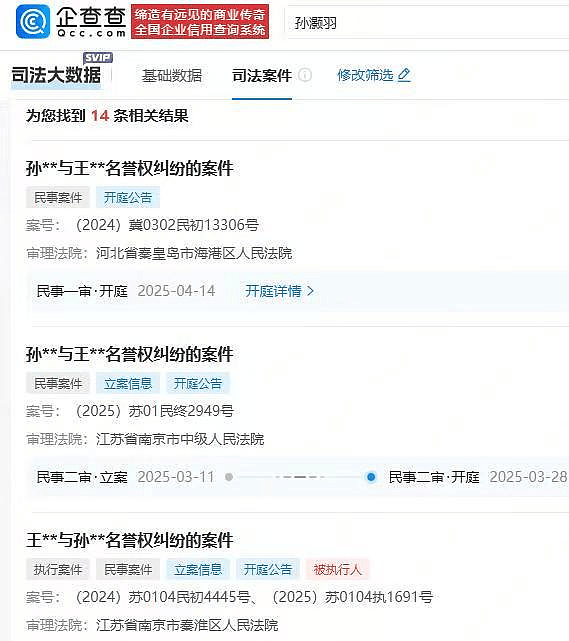The image size is (569, 641).
Task: Click the grey timeline dot after 2025-03-11
Action: click(229, 477)
